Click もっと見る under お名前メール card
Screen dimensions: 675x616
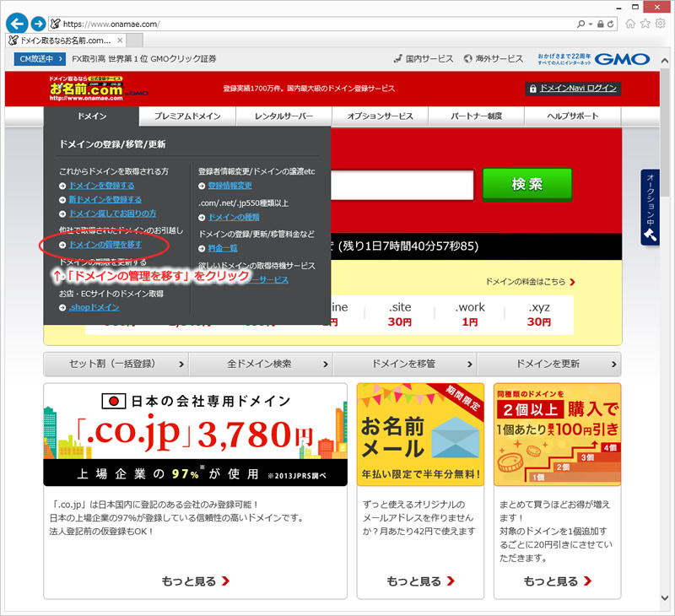(x=420, y=581)
